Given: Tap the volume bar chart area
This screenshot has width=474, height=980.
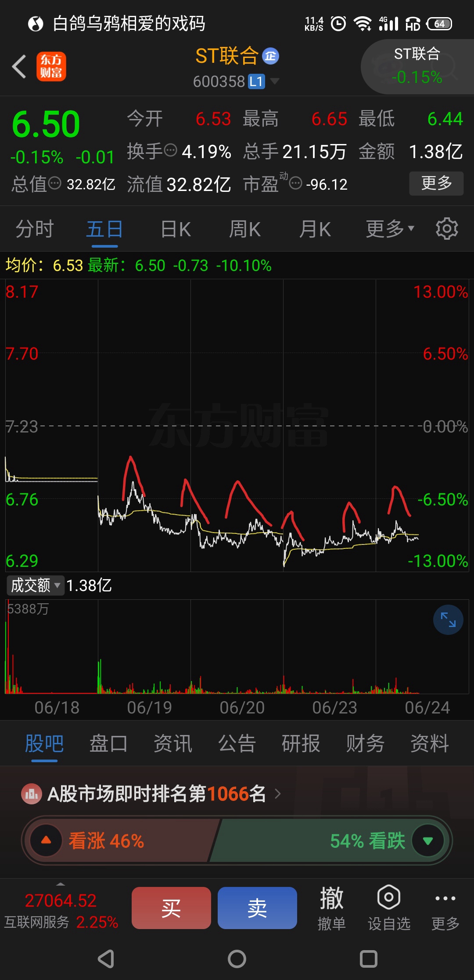Looking at the screenshot, I should coord(237,647).
